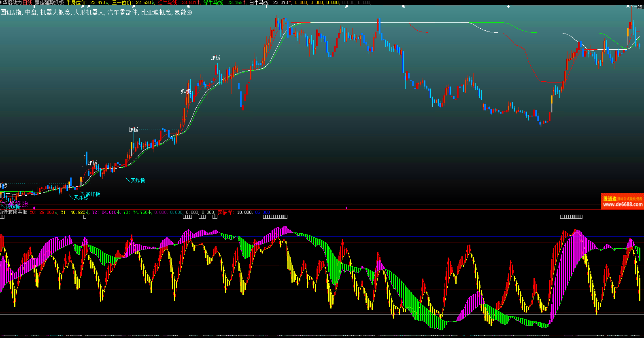Click the star icon before 华培动力
Viewport: 644px width, 338px height.
click(x=1, y=2)
